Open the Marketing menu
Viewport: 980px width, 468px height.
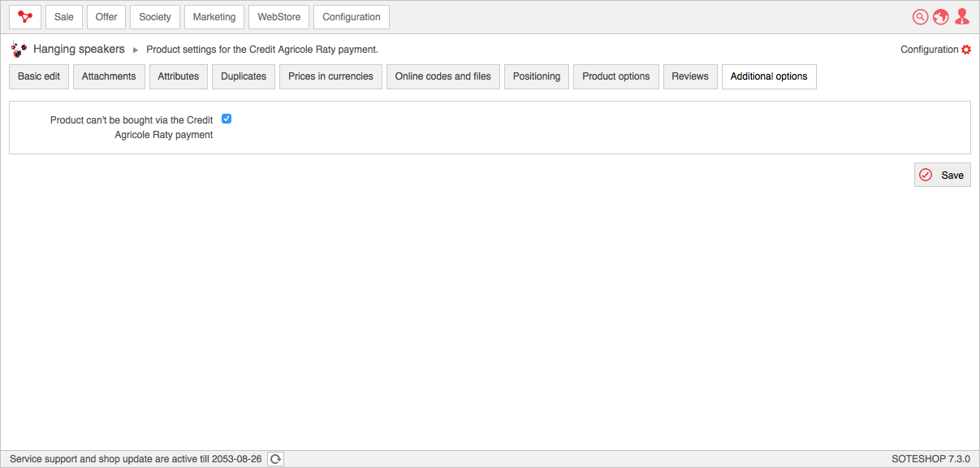(214, 17)
